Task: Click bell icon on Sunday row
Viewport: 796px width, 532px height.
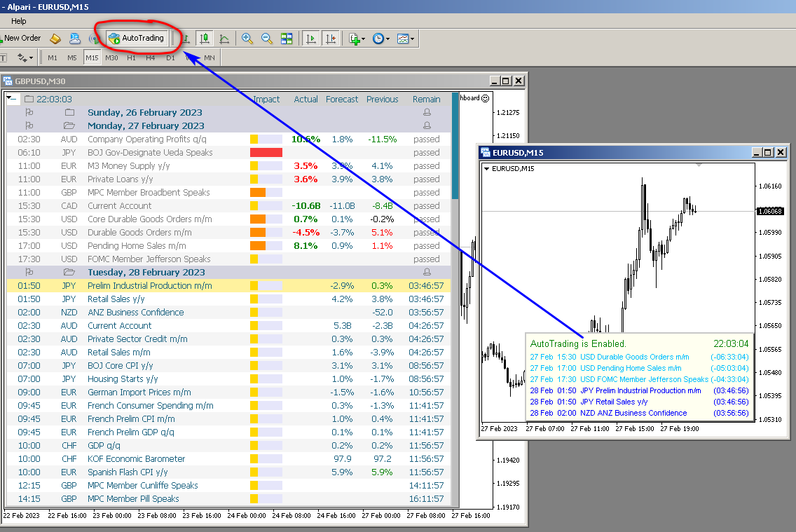Action: coord(427,112)
